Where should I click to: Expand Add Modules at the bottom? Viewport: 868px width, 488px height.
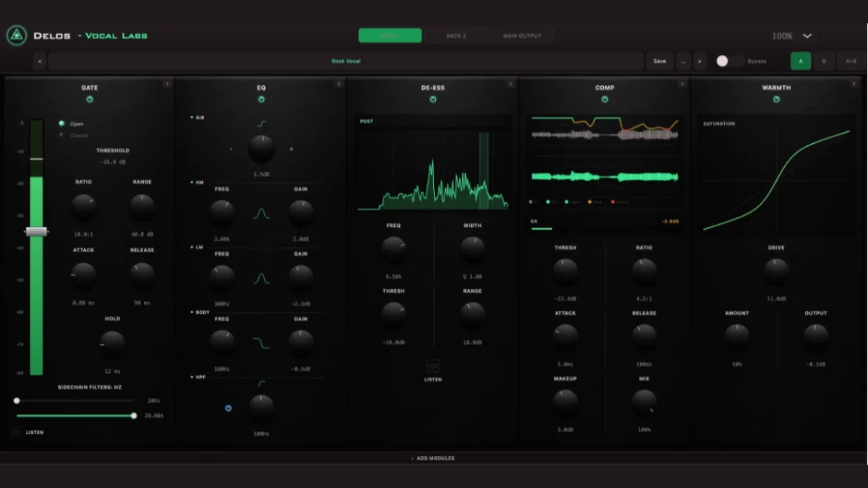[x=433, y=458]
